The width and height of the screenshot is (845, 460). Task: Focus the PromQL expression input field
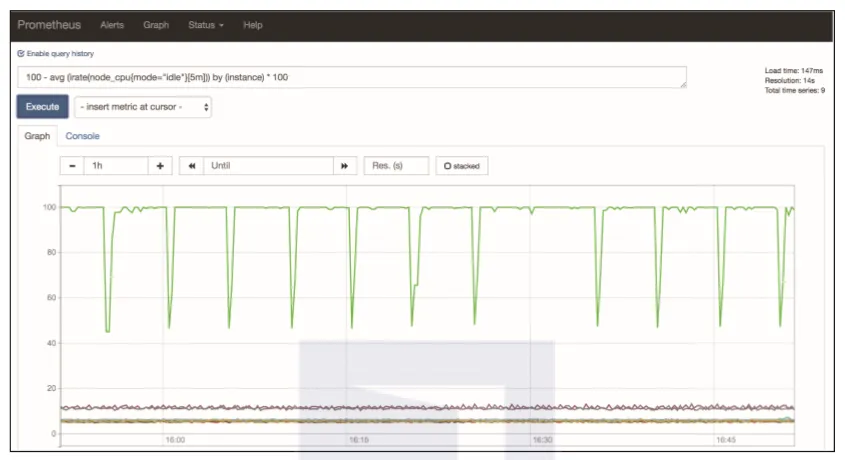pyautogui.click(x=352, y=77)
